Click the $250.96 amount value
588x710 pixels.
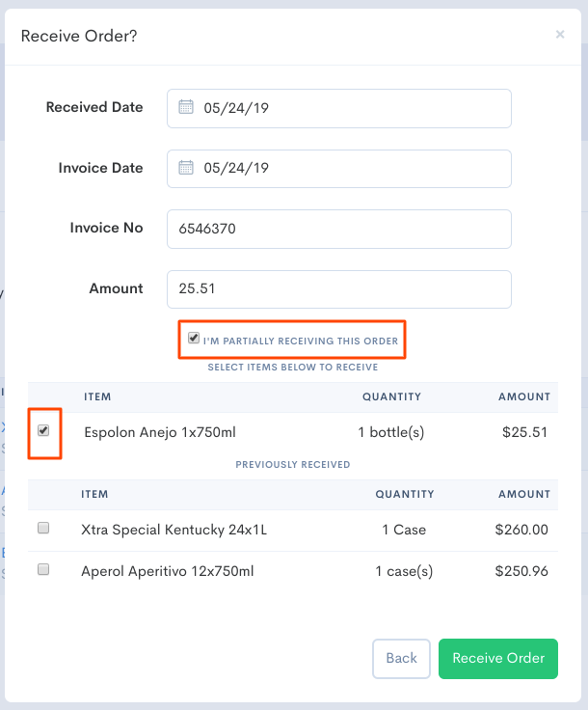point(521,571)
